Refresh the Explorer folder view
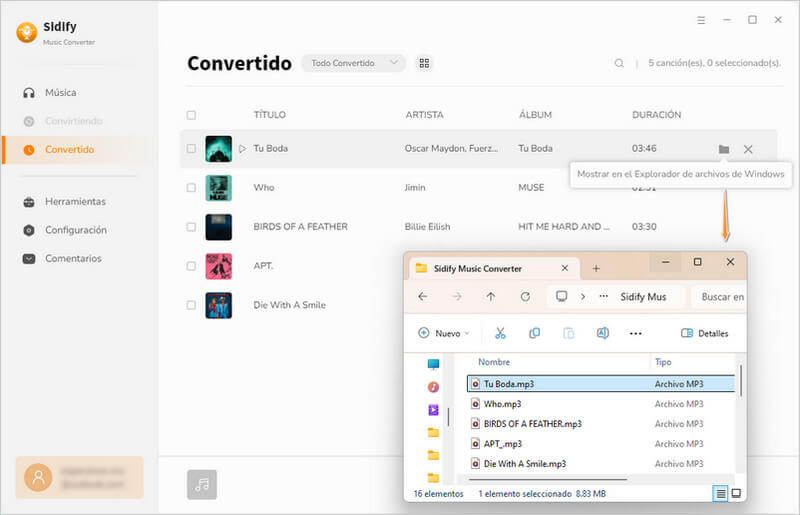The image size is (800, 515). (x=525, y=297)
